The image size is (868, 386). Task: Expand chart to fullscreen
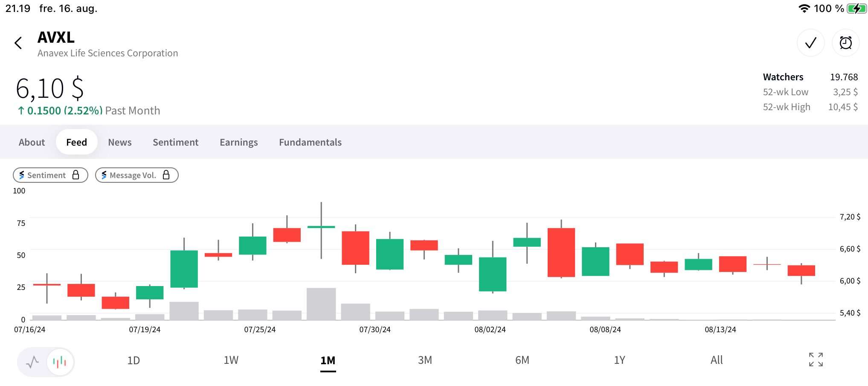pos(816,360)
